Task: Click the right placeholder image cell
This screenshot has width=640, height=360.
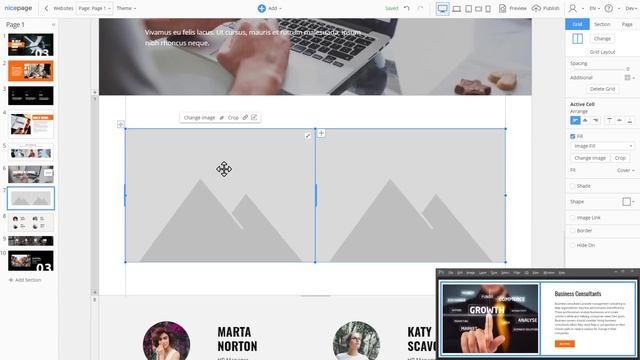Action: click(411, 196)
